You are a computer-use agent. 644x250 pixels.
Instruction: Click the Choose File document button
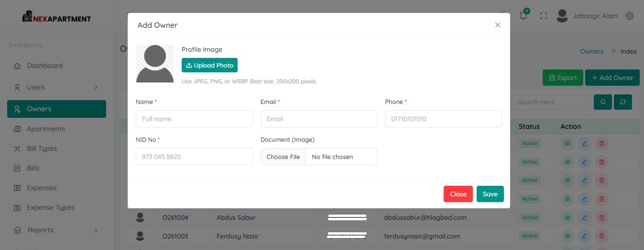point(283,157)
